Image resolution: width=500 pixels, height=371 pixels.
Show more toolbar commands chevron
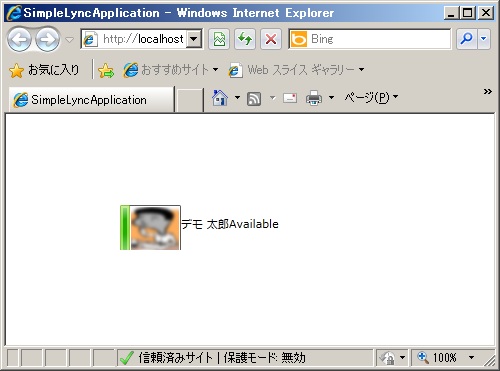488,91
